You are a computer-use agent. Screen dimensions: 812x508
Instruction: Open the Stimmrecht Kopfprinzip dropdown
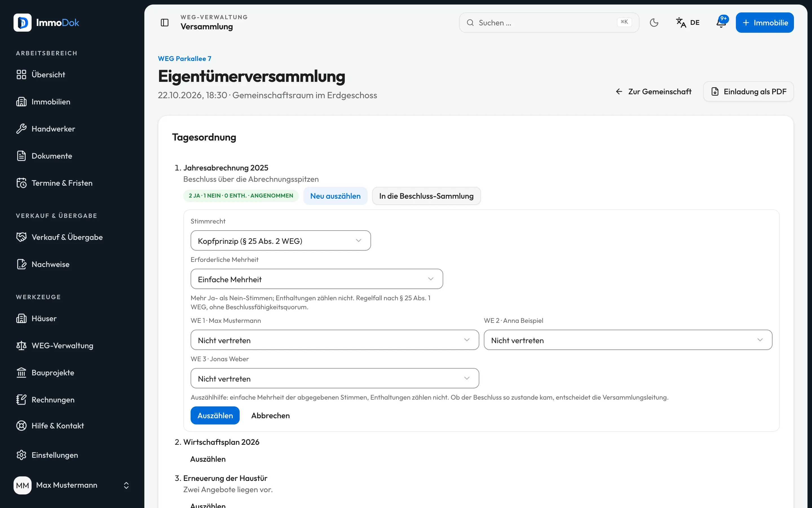click(x=281, y=240)
